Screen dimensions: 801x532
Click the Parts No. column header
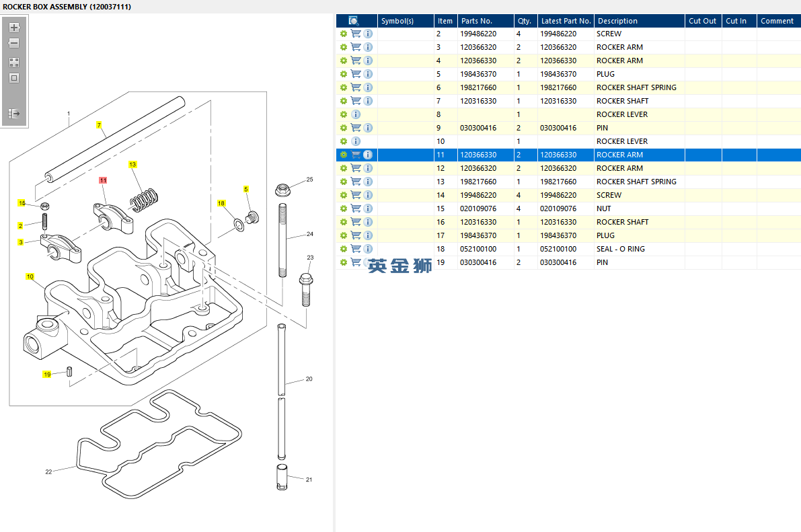[x=477, y=21]
